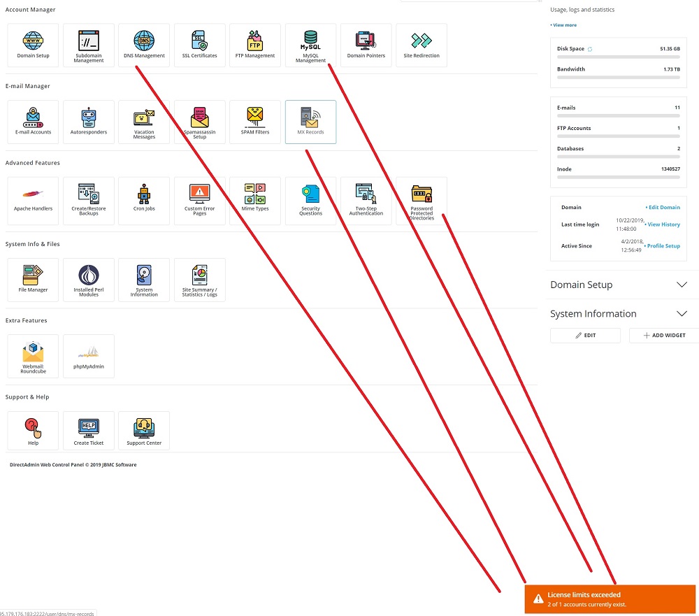This screenshot has width=699, height=616.
Task: Open Two-Step Authentication settings
Action: pos(366,199)
